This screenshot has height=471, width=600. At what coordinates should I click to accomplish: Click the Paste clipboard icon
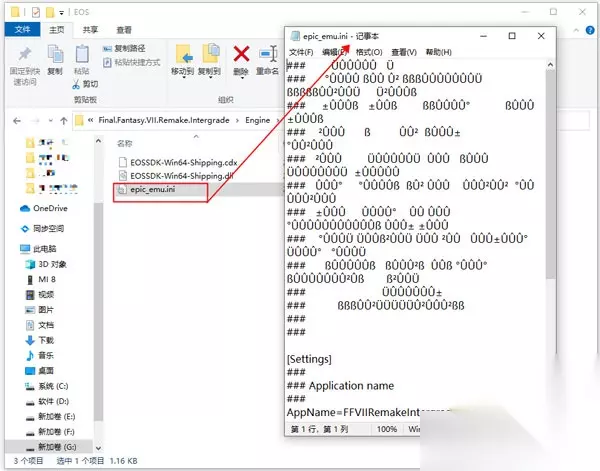(82, 54)
